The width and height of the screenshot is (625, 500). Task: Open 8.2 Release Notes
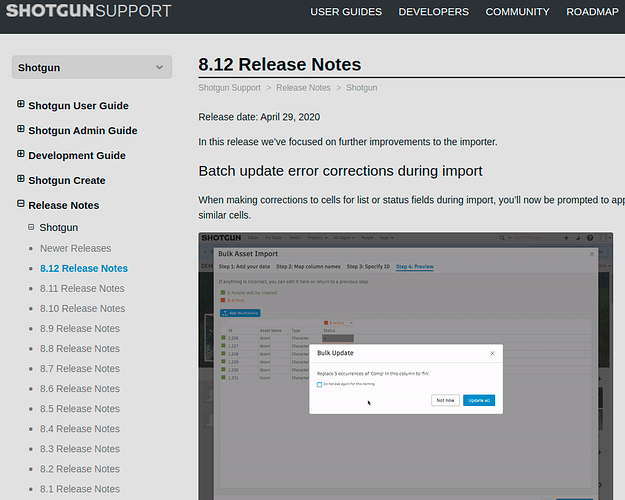coord(80,469)
